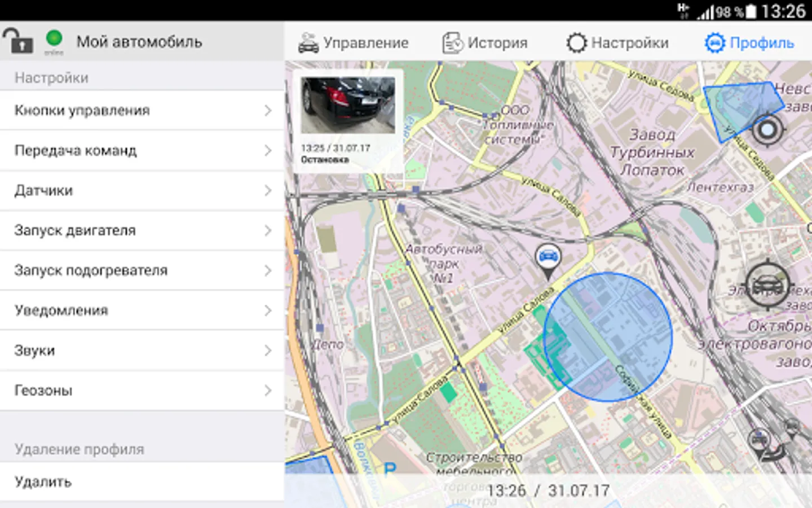Image resolution: width=812 pixels, height=508 pixels.
Task: Open the Настройки tab
Action: (x=617, y=42)
